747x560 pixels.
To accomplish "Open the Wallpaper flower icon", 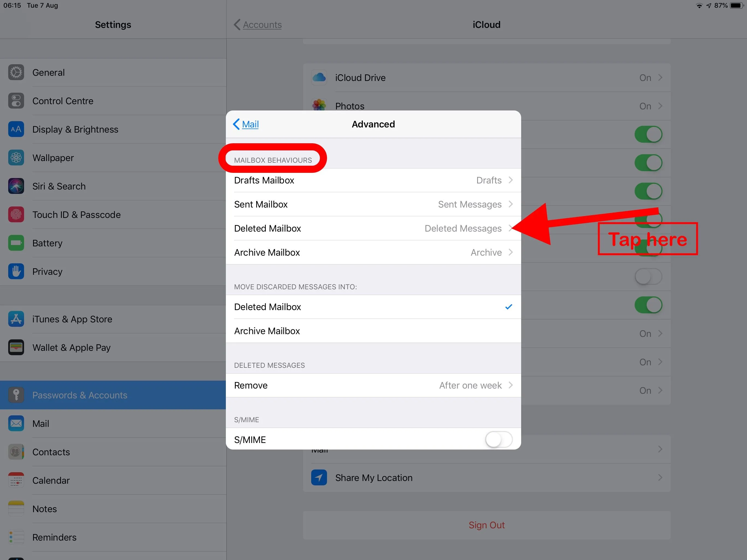I will click(16, 158).
